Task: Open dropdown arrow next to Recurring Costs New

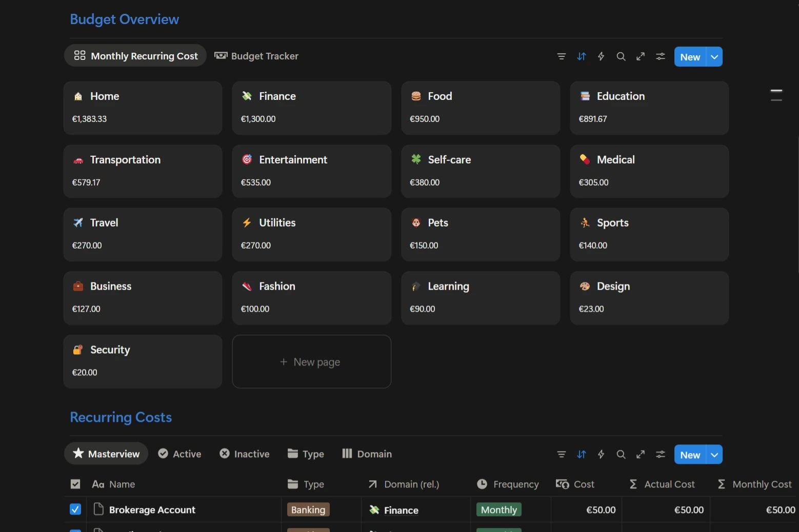Action: coord(714,455)
